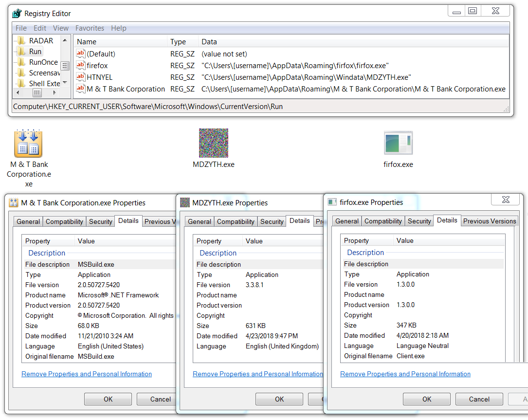This screenshot has height=420, width=528.
Task: Click the tree vertical scrollbar thumb
Action: pyautogui.click(x=65, y=65)
